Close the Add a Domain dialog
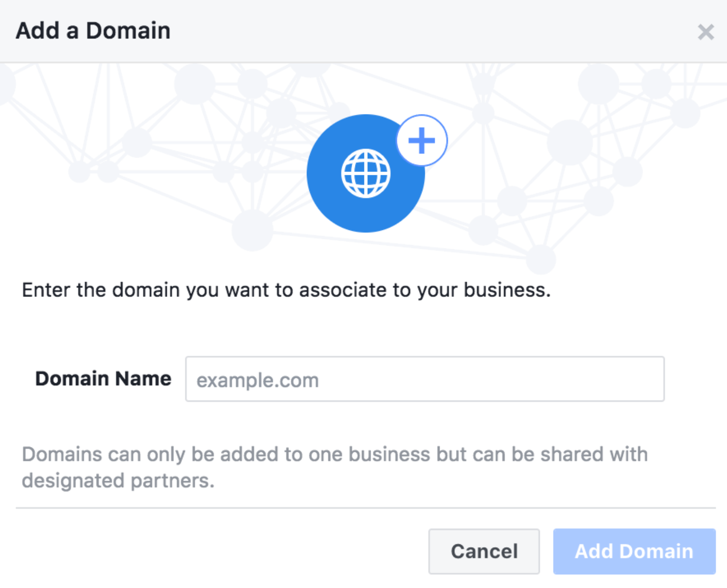The height and width of the screenshot is (588, 727). click(x=706, y=32)
